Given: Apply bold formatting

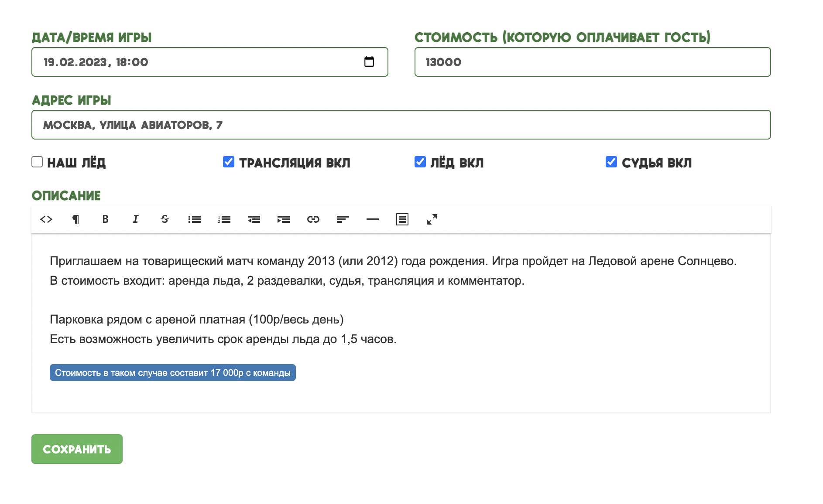Looking at the screenshot, I should pyautogui.click(x=105, y=219).
